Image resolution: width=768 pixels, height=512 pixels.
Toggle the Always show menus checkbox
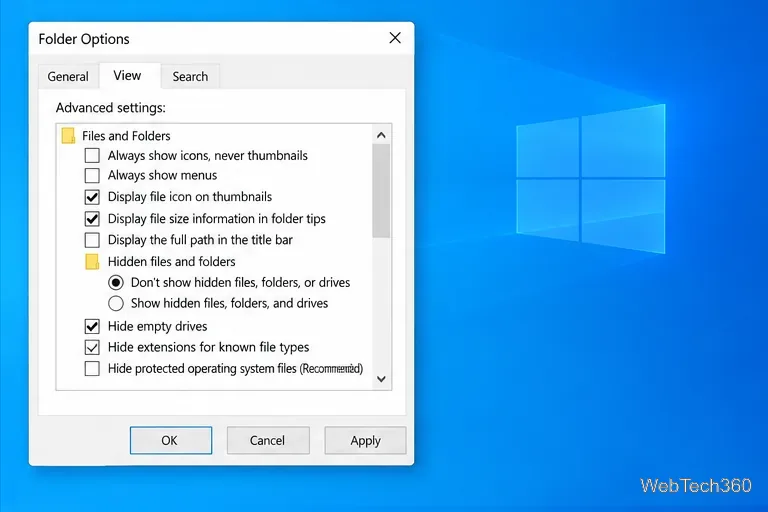tap(92, 175)
